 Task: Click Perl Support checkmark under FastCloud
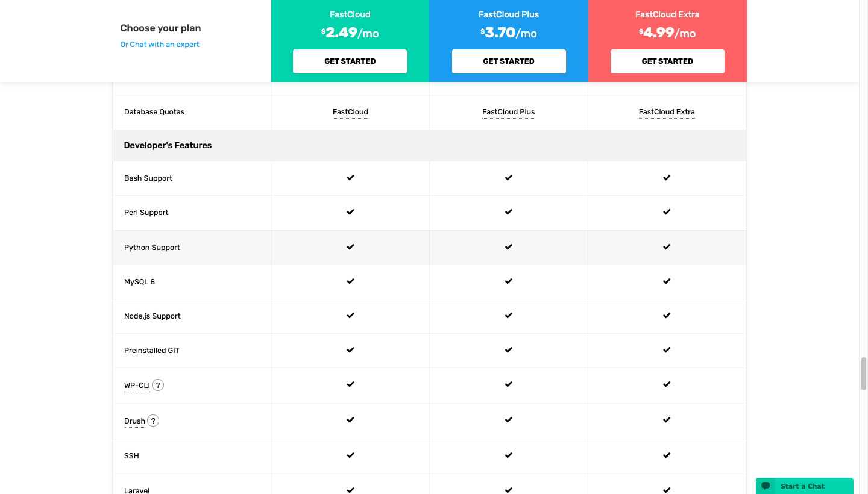350,212
